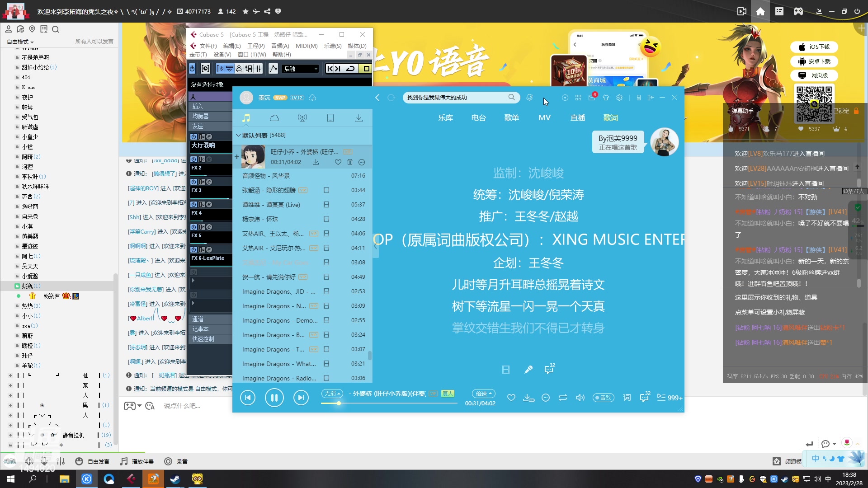The image size is (868, 488).
Task: Open music player settings gear
Action: pos(619,98)
